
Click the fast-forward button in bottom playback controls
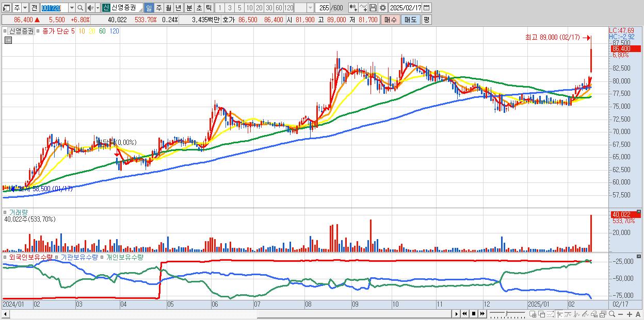(482, 314)
